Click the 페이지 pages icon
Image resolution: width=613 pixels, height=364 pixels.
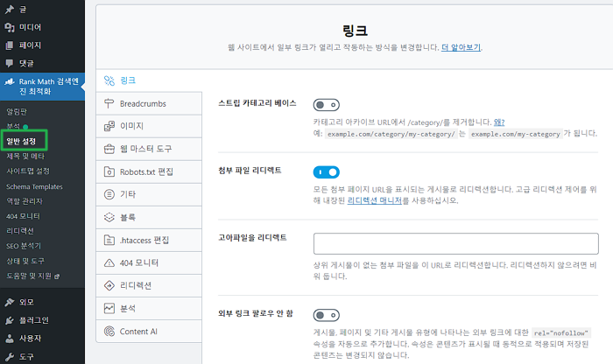click(x=10, y=45)
